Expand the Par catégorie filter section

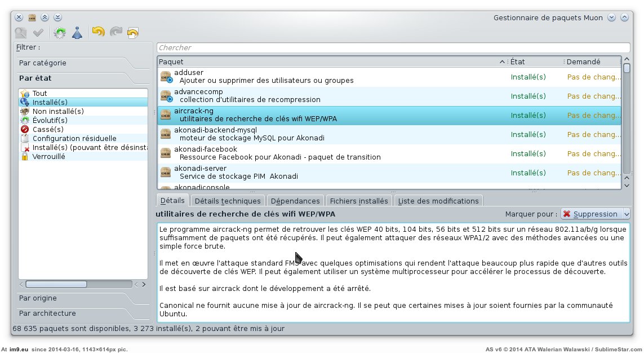(43, 63)
